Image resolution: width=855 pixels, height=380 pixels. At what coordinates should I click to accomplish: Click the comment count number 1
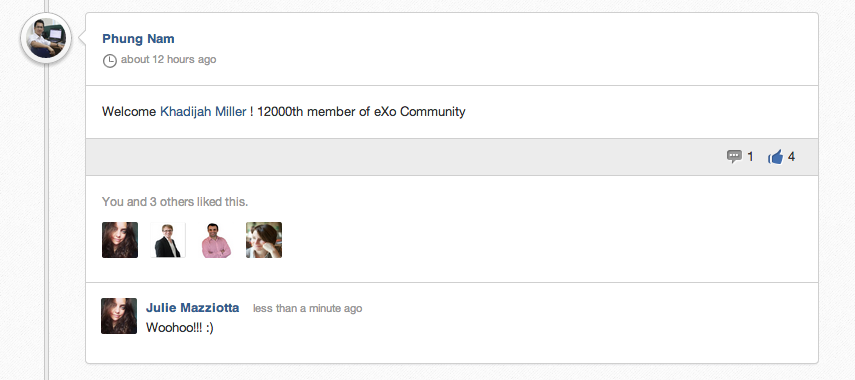pyautogui.click(x=750, y=157)
